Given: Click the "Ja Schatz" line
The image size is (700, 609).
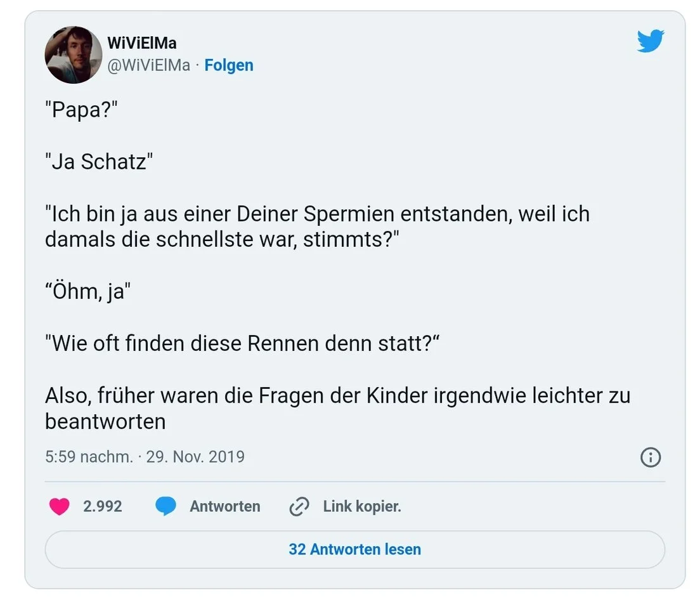Looking at the screenshot, I should click(99, 162).
